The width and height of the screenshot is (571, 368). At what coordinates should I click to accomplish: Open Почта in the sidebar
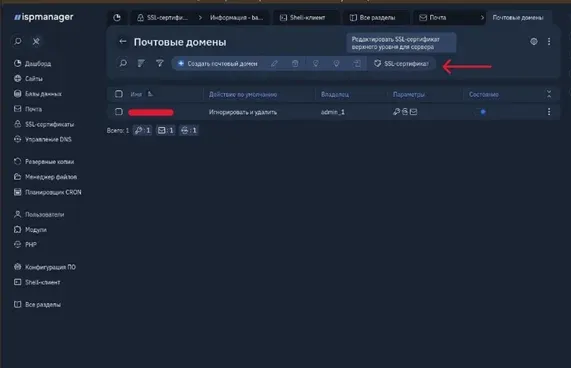(28, 109)
